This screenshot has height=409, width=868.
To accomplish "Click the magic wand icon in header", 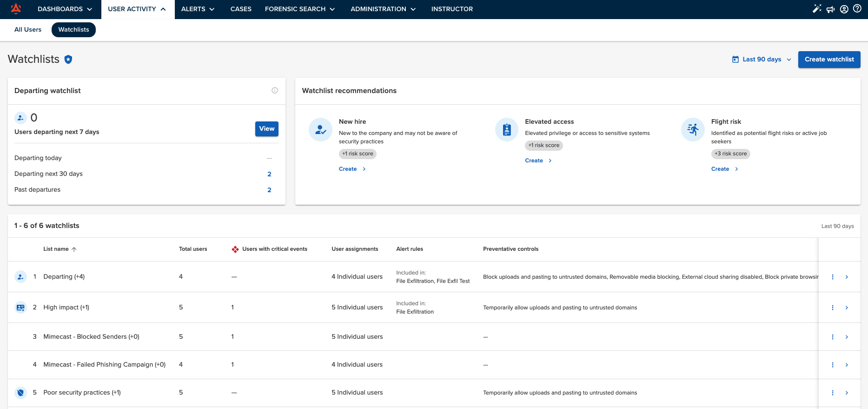I will point(817,9).
